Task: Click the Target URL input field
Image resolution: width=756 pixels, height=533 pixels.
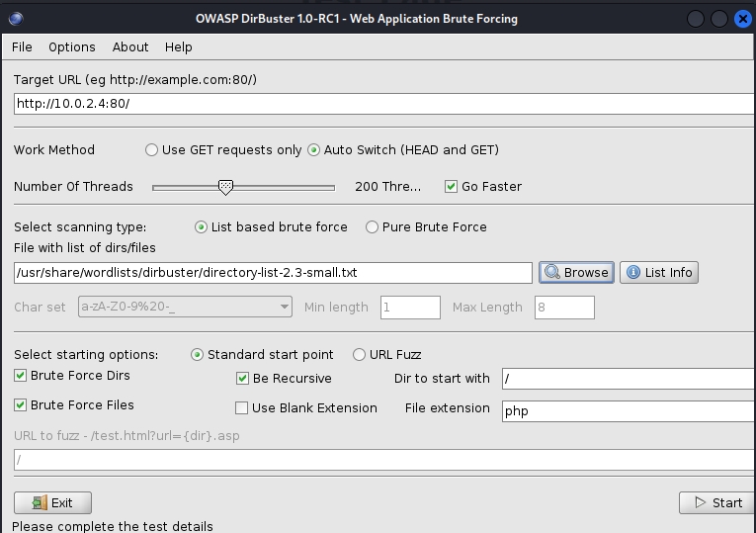Action: (x=383, y=104)
